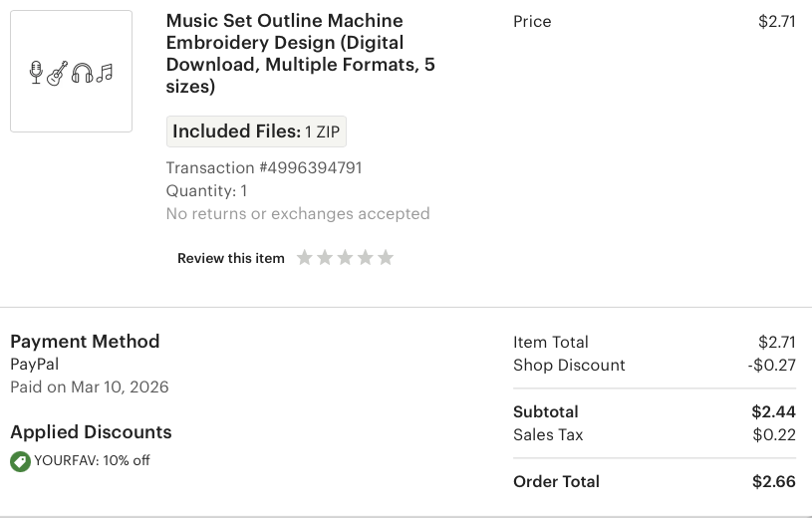
Task: Select the second review star
Action: coord(325,258)
